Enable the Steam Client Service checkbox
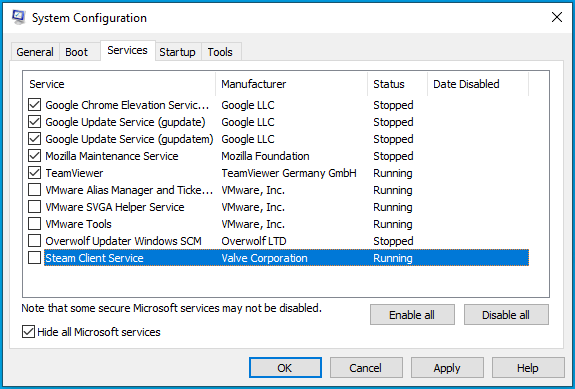The height and width of the screenshot is (389, 575). tap(34, 258)
